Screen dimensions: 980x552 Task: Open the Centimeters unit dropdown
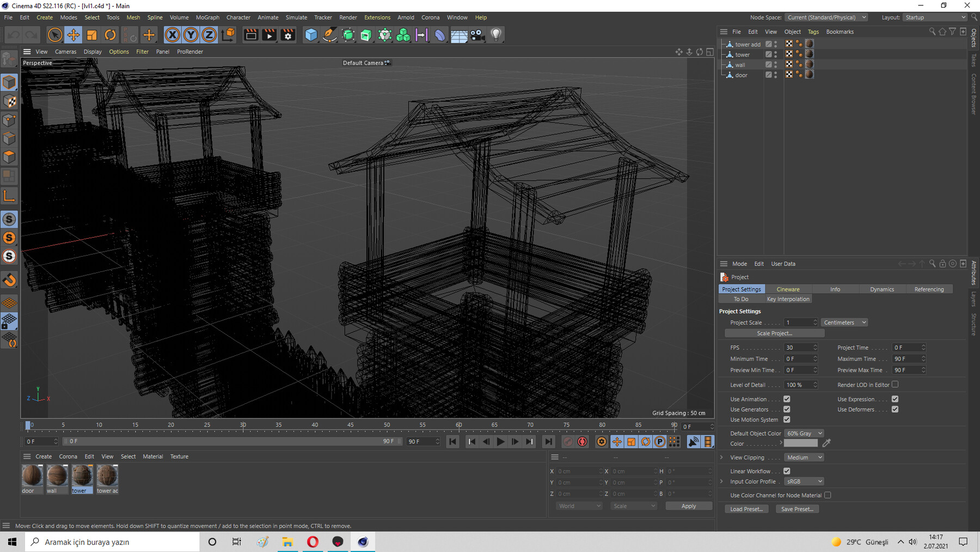click(x=844, y=323)
